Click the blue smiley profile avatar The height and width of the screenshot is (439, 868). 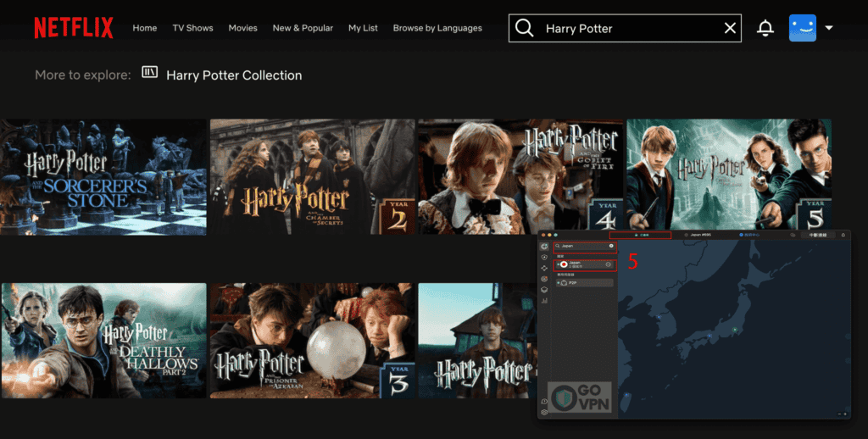click(x=802, y=28)
